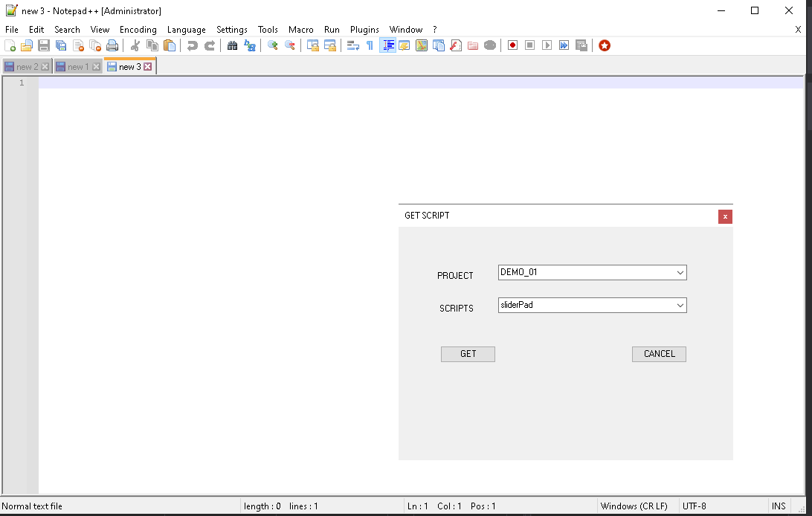Click the macro Playback icon
Viewport: 812px width, 516px height.
click(547, 45)
